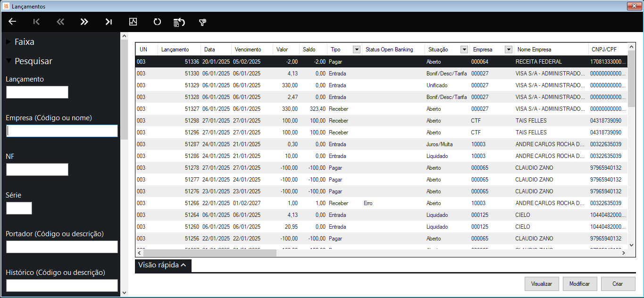Expand the Faixa section
The width and height of the screenshot is (644, 298).
click(20, 42)
